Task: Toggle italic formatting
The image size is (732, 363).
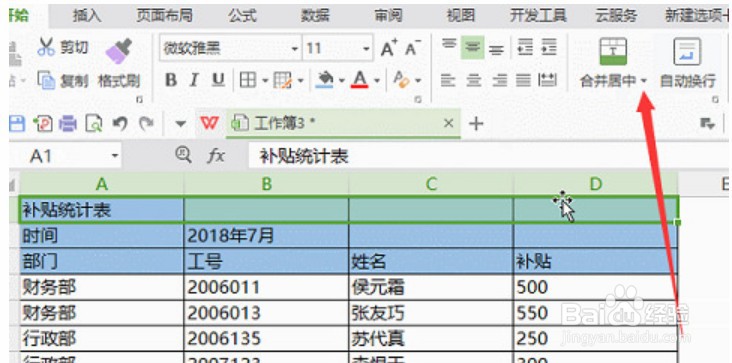Action: tap(194, 80)
